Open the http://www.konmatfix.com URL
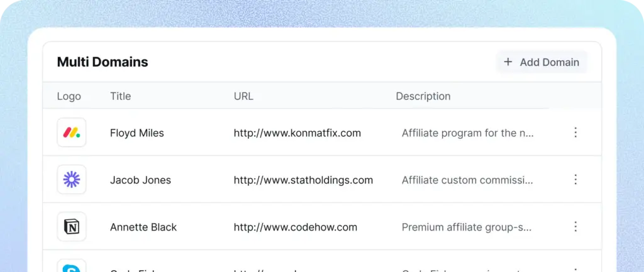Image resolution: width=644 pixels, height=272 pixels. (x=297, y=133)
